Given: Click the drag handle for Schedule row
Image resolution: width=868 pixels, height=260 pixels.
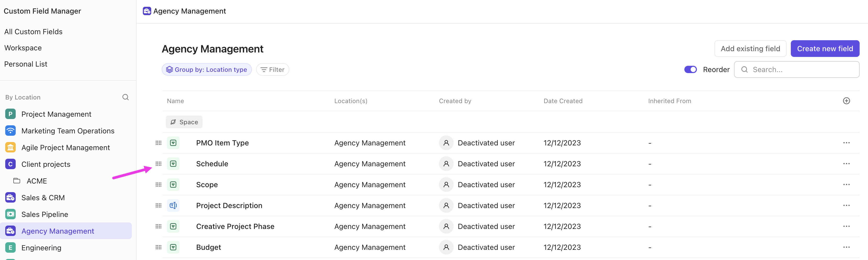Looking at the screenshot, I should [x=158, y=164].
